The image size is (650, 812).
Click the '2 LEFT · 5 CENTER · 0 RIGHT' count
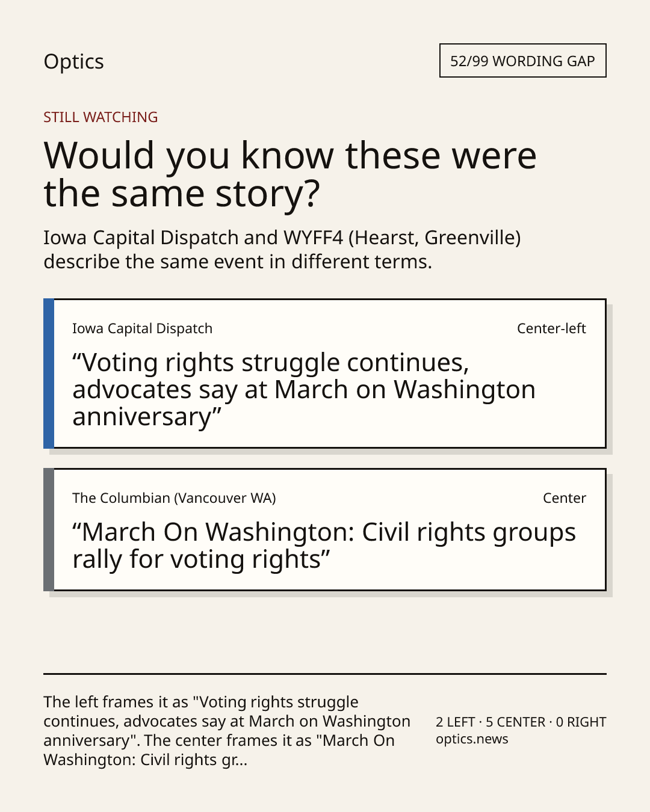[x=521, y=722]
